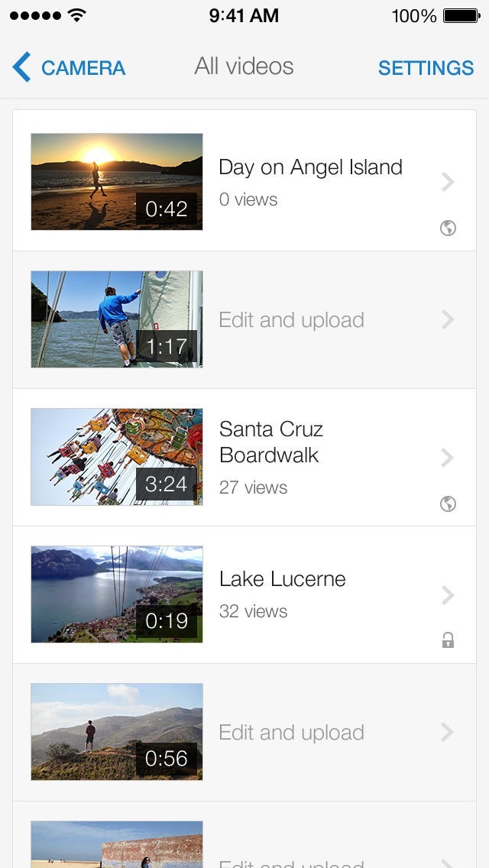Image resolution: width=489 pixels, height=868 pixels.
Task: Tap the back arrow beside Camera
Action: point(21,67)
